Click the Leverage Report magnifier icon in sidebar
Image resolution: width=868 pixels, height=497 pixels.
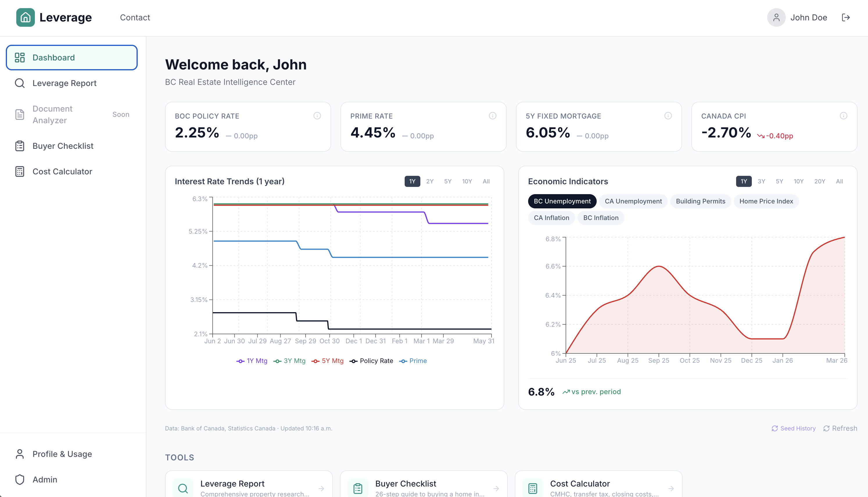pos(20,83)
